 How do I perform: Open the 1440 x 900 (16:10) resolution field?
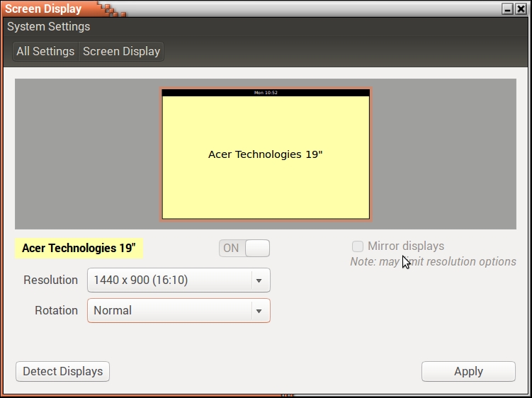(x=170, y=280)
